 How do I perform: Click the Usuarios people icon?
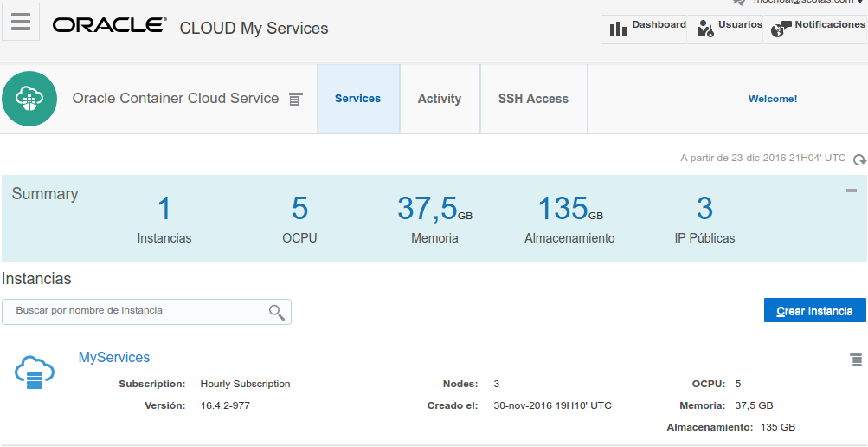point(704,29)
